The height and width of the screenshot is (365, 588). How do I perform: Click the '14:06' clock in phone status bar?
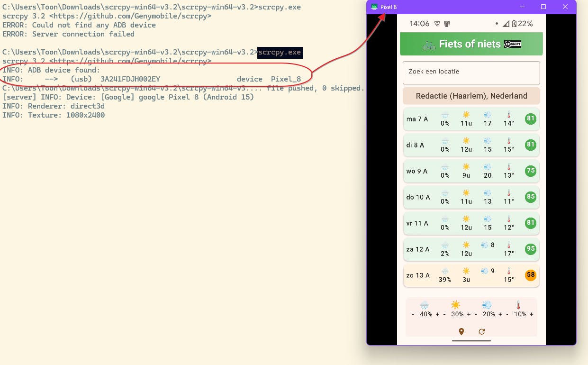(x=419, y=24)
